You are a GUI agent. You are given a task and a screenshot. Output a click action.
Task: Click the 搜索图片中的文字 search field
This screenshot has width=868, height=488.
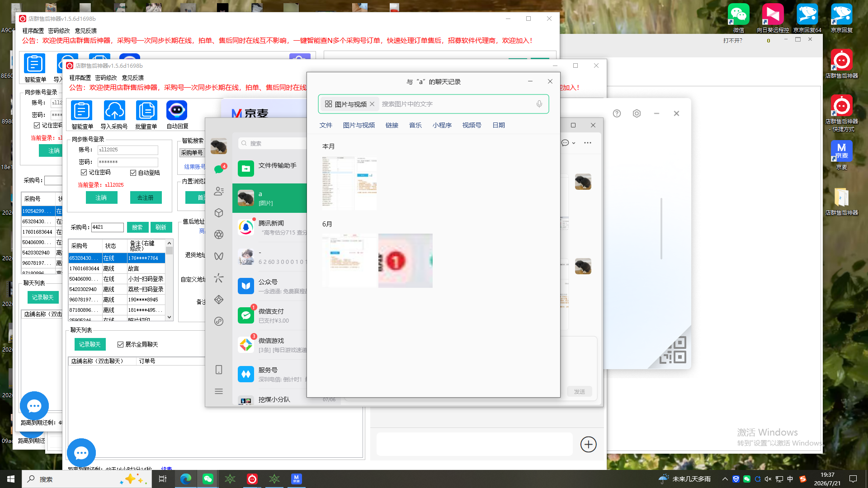click(x=457, y=104)
